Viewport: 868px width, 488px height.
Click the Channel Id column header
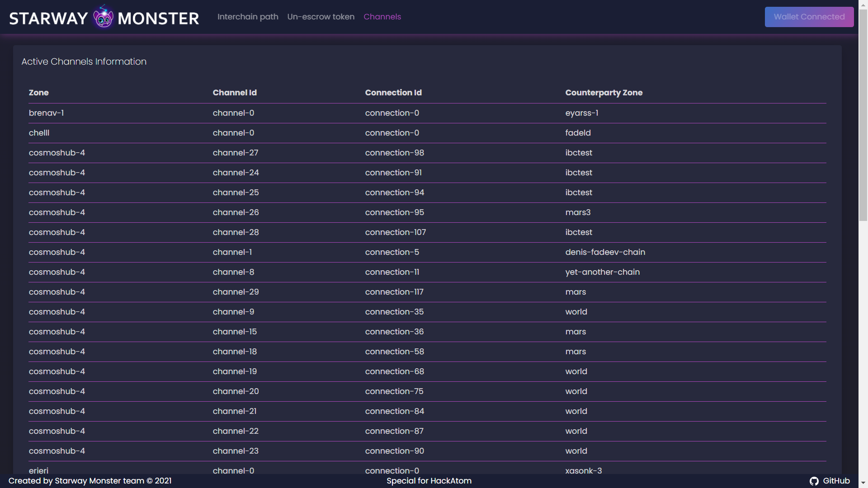(235, 93)
